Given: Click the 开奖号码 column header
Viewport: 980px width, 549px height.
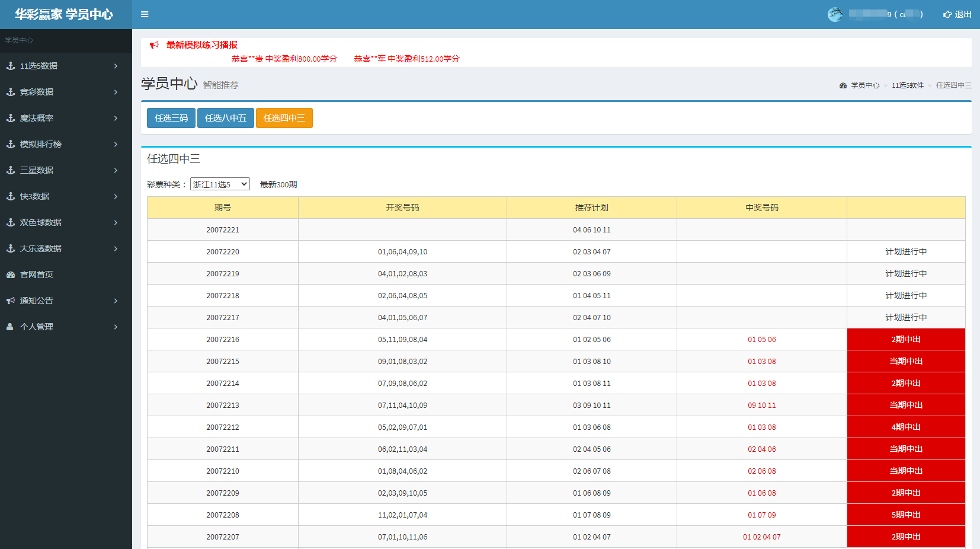Looking at the screenshot, I should click(402, 208).
